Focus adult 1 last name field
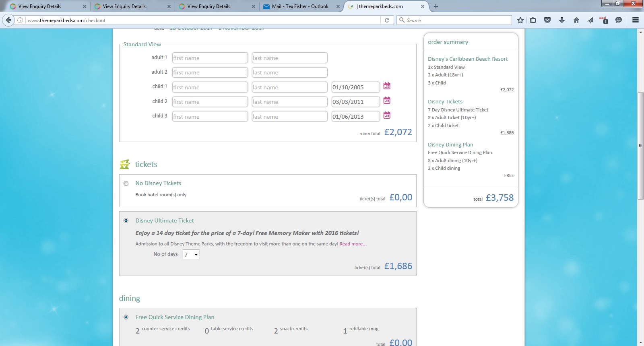The height and width of the screenshot is (346, 644). pyautogui.click(x=289, y=58)
